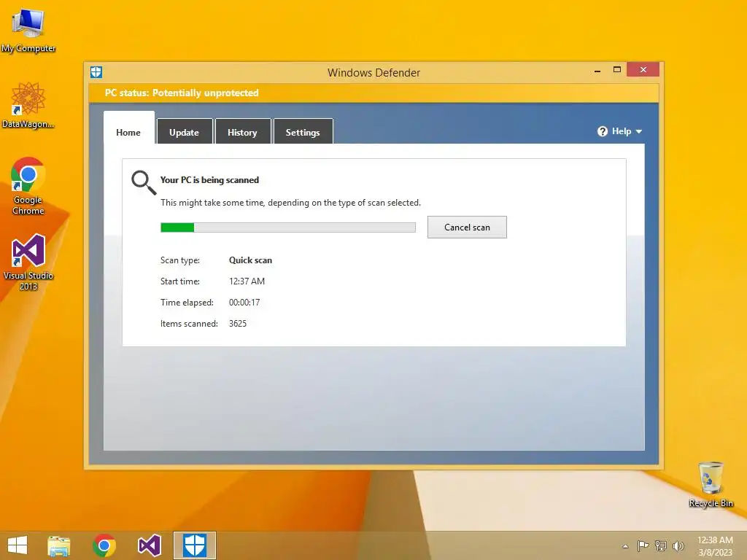This screenshot has width=747, height=560.
Task: Open the network tray icon
Action: point(661,545)
